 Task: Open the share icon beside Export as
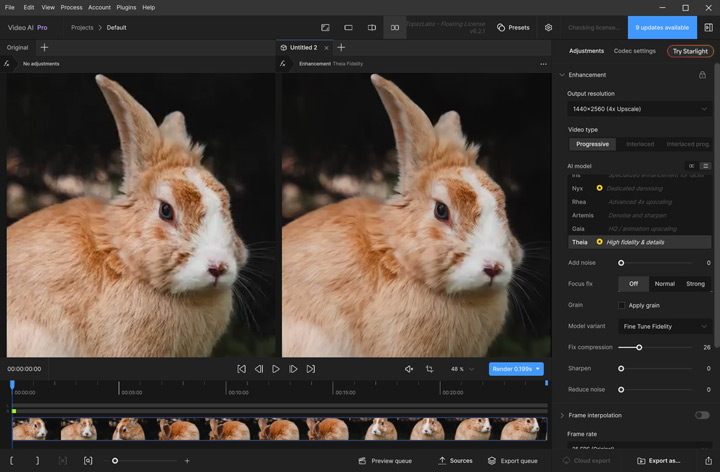709,461
